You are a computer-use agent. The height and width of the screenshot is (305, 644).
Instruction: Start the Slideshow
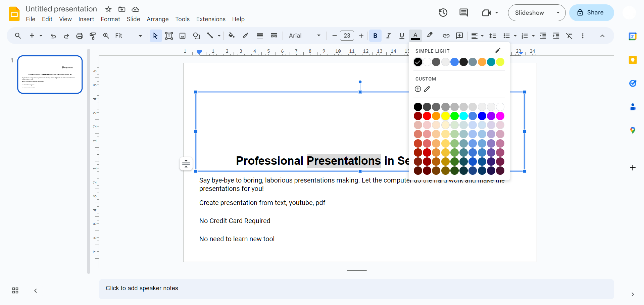529,13
